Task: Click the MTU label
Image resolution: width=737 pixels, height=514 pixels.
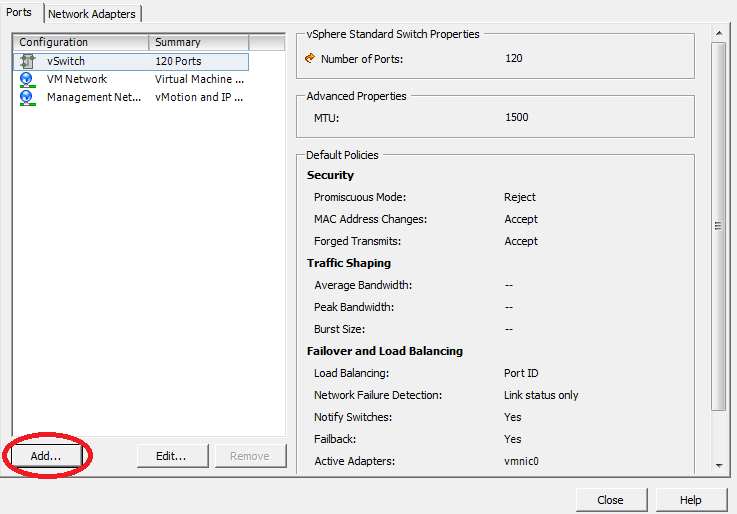Action: click(x=326, y=118)
